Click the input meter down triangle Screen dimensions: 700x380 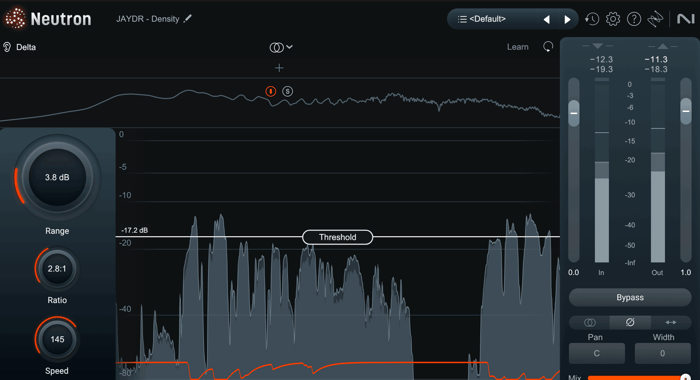click(x=597, y=46)
